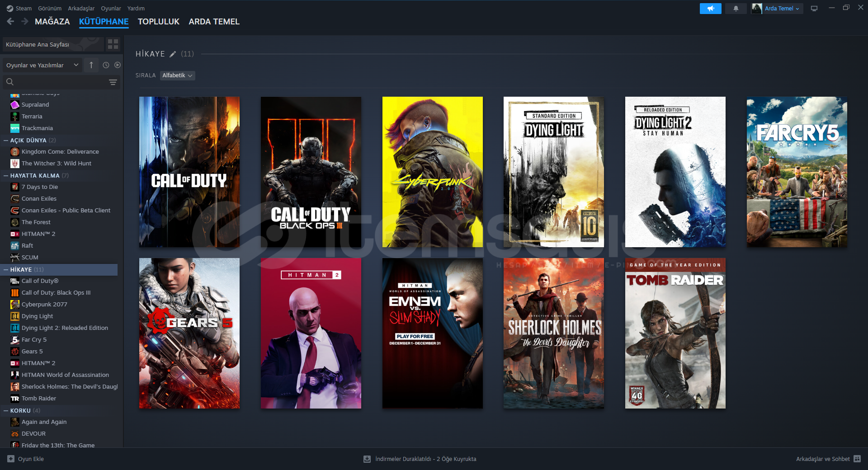Open the Gears 5 cover art

tap(189, 333)
